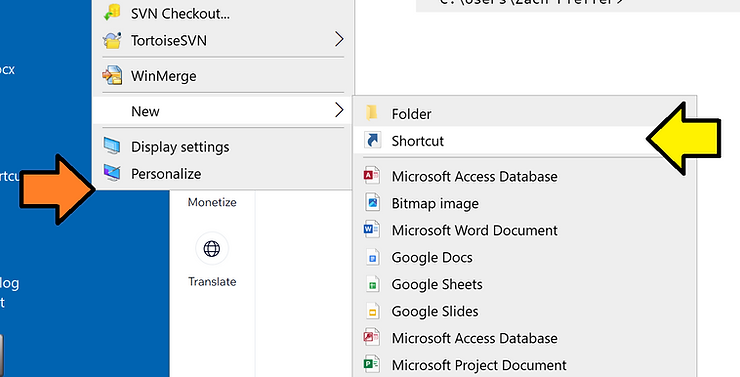Choose Personalize from context menu
Viewport: 740px width, 377px height.
point(223,174)
